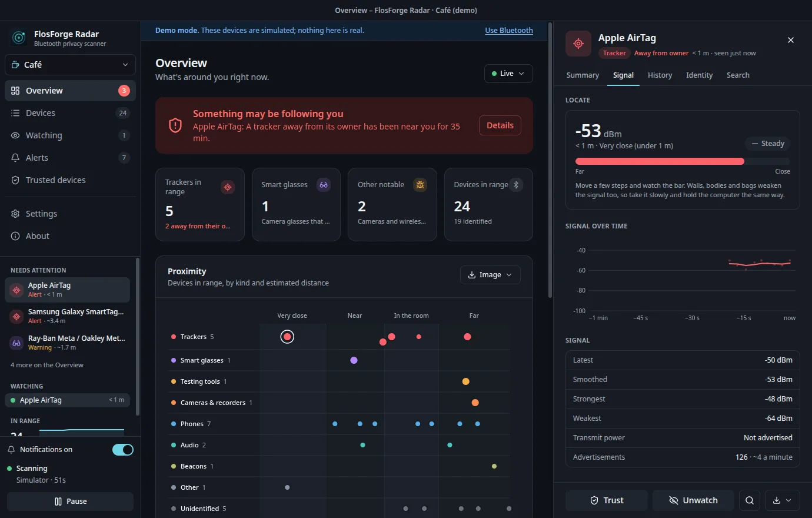The image size is (812, 518).
Task: Open the Live mode dropdown
Action: pyautogui.click(x=508, y=74)
